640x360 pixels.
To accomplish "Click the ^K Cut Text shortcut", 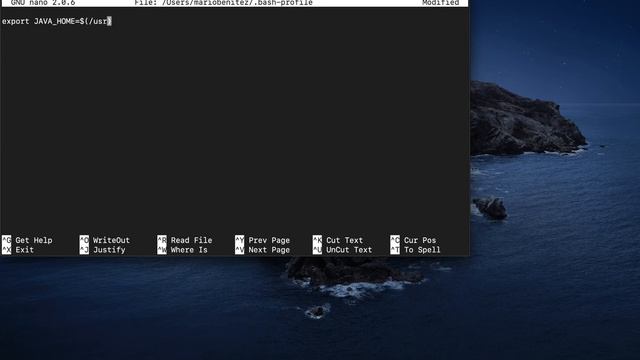I will (338, 240).
